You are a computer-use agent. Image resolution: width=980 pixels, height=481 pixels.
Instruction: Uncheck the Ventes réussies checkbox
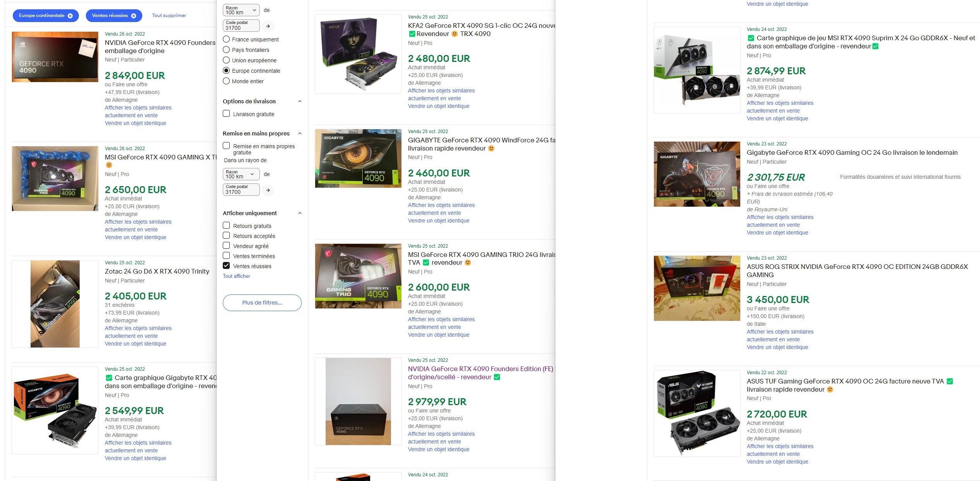(x=226, y=265)
